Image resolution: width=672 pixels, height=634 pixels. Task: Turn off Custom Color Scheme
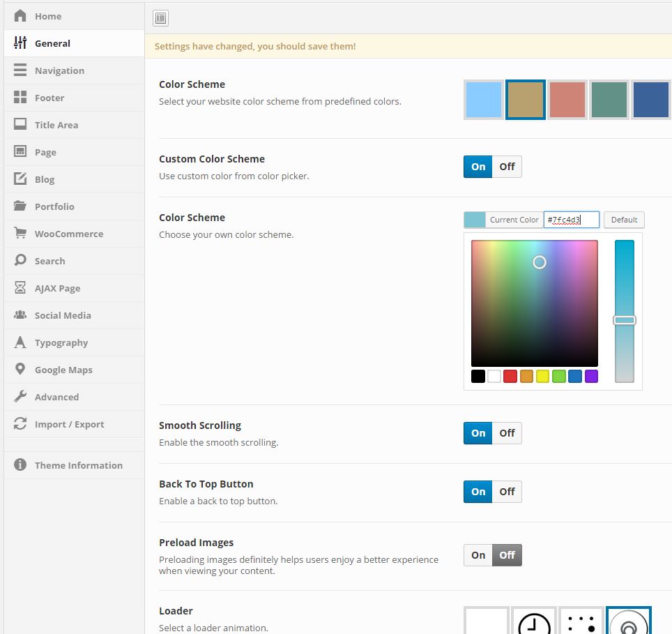click(x=507, y=167)
